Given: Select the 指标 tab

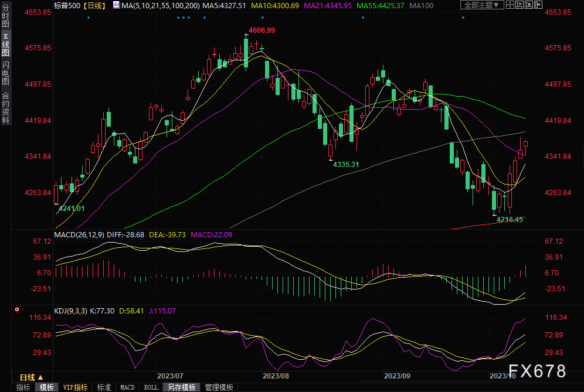Looking at the screenshot, I should 23,387.
